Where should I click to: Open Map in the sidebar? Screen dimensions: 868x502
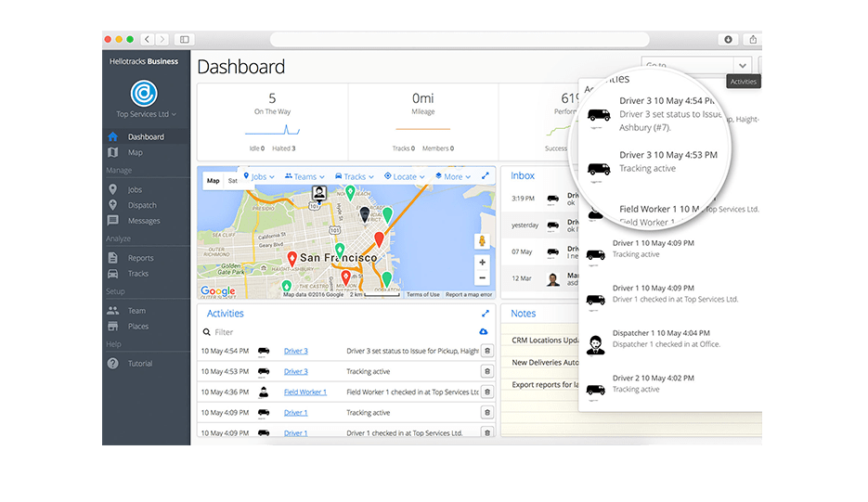(x=135, y=152)
